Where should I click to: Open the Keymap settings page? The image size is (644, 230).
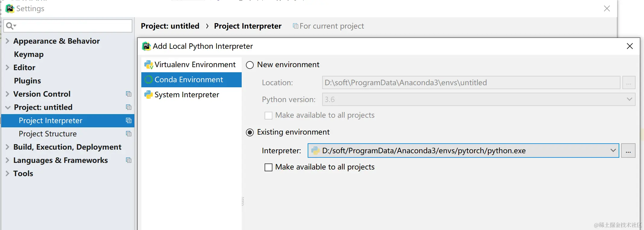click(29, 54)
